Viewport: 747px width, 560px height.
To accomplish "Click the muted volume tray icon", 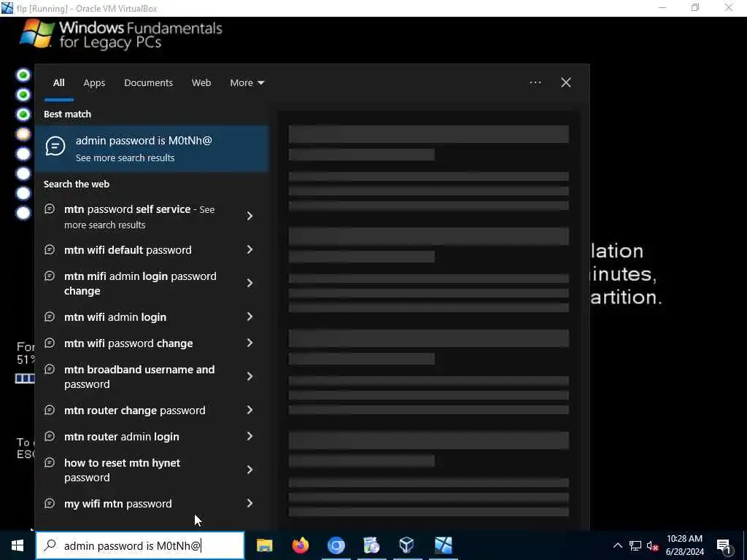I will (x=652, y=545).
